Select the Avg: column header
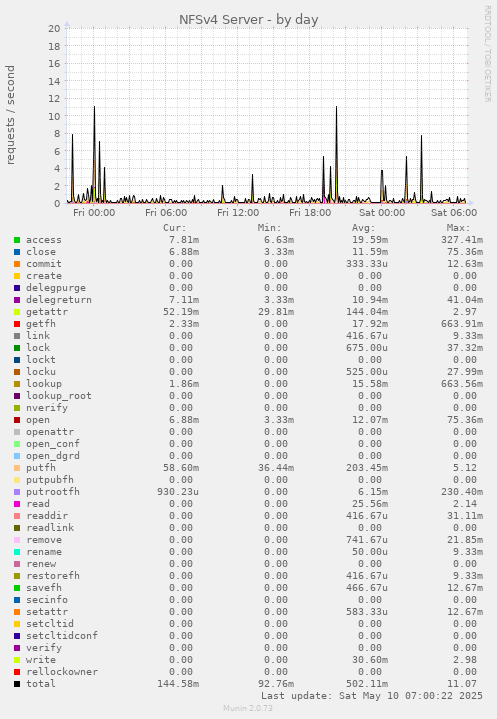Viewport: 497px width, 719px height. [x=364, y=228]
